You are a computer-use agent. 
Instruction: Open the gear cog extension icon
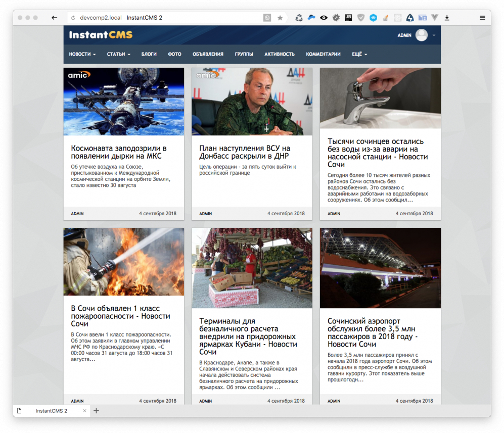[x=336, y=18]
